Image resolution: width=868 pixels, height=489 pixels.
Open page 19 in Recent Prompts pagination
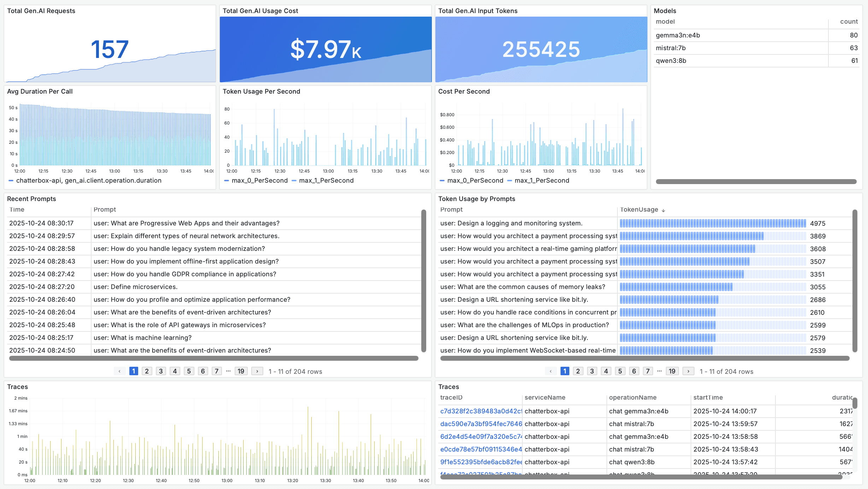(241, 371)
